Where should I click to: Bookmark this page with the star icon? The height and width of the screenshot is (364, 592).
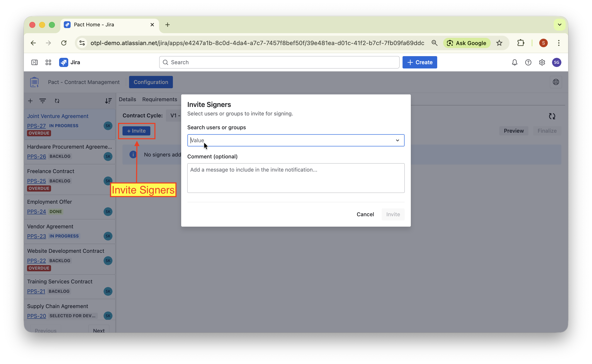[499, 43]
